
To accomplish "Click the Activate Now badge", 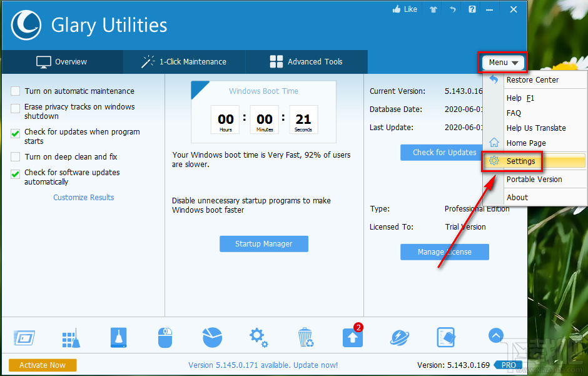I will (x=42, y=365).
